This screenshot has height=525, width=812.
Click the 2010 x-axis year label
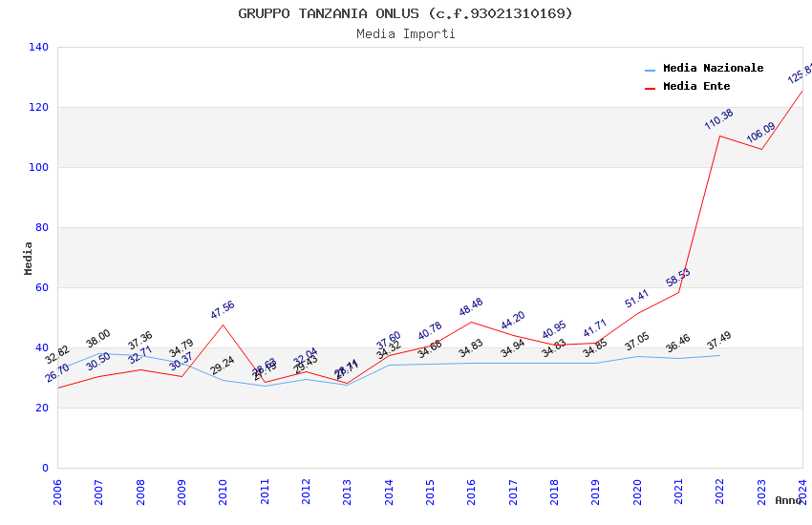pyautogui.click(x=224, y=492)
